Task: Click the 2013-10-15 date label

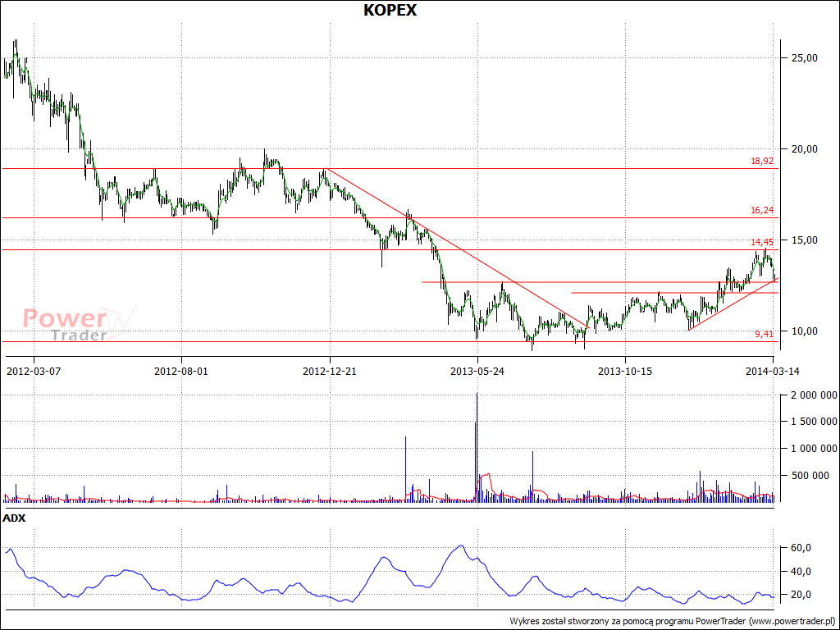Action: (x=625, y=372)
